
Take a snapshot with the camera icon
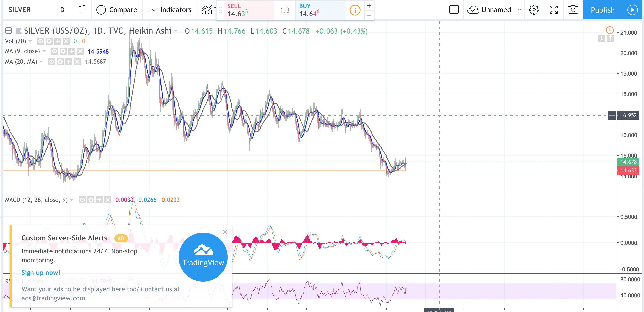tap(573, 10)
